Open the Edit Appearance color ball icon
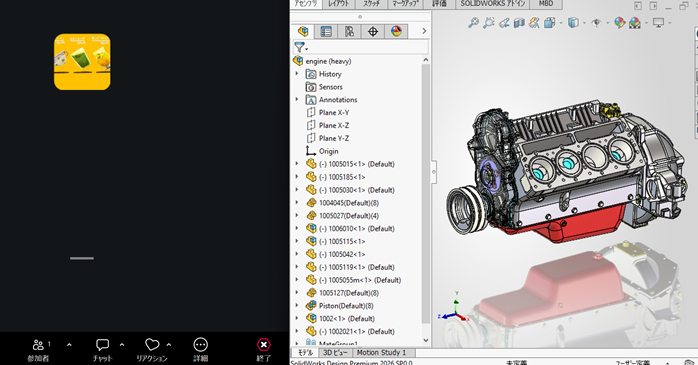Viewport: 698px width, 365px height. point(619,22)
